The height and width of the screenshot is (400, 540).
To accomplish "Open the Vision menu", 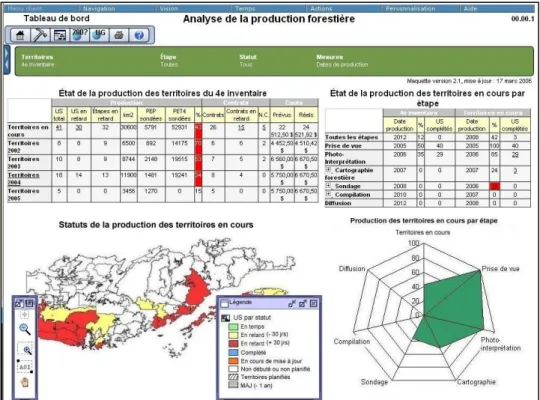I will [169, 9].
